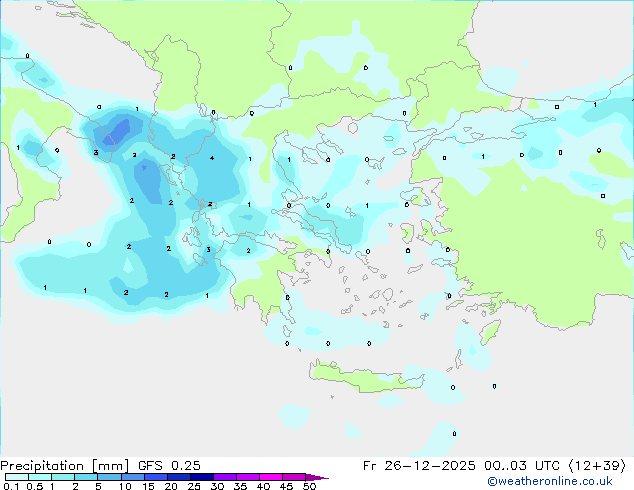Viewport: 634px width, 490px height.
Task: Click the '(12+39)' forecast run label
Action: [x=596, y=466]
